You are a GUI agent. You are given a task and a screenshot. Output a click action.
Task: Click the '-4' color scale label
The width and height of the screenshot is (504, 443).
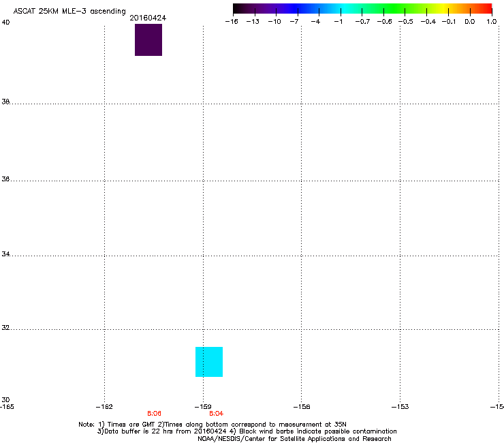tap(315, 22)
